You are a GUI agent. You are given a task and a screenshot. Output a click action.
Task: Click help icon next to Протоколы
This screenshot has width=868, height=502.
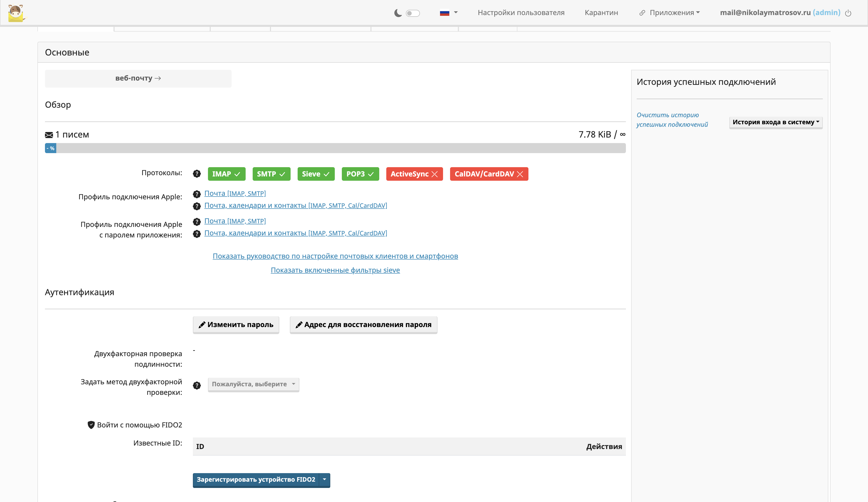pyautogui.click(x=197, y=174)
